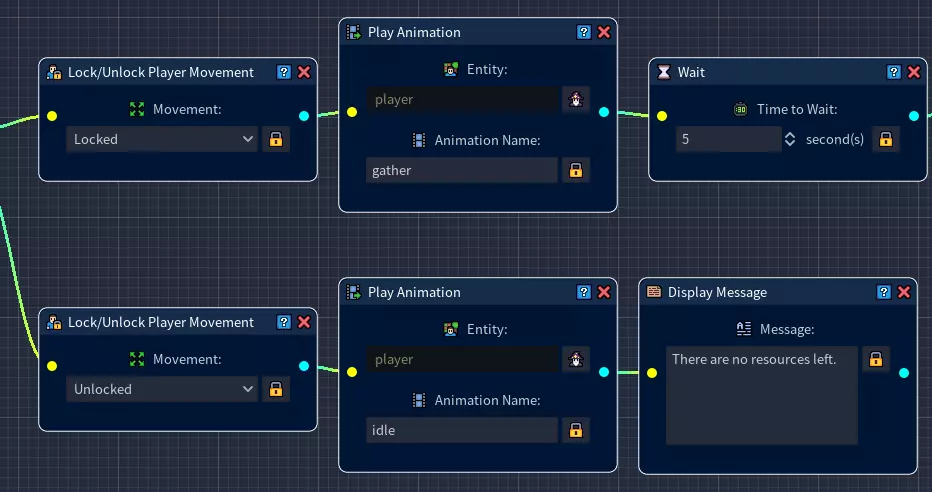Click the player-lock icon in Unlocked node title

click(54, 323)
